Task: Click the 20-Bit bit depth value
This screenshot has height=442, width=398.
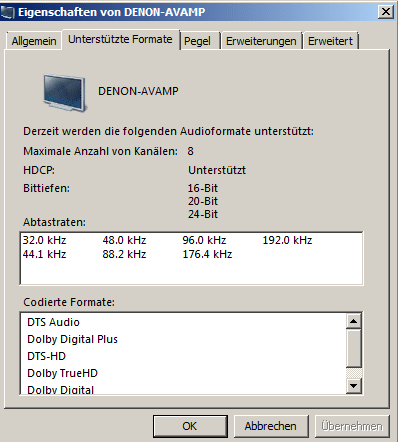Action: (203, 201)
